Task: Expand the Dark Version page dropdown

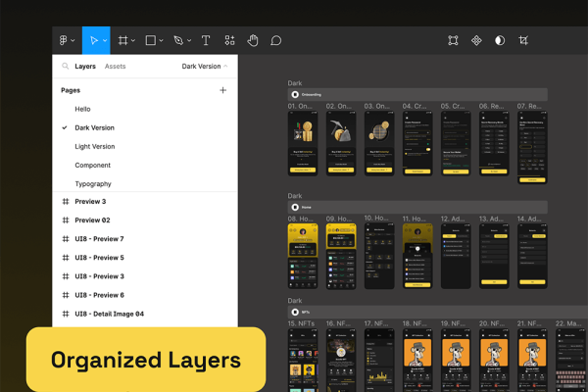Action: click(205, 67)
